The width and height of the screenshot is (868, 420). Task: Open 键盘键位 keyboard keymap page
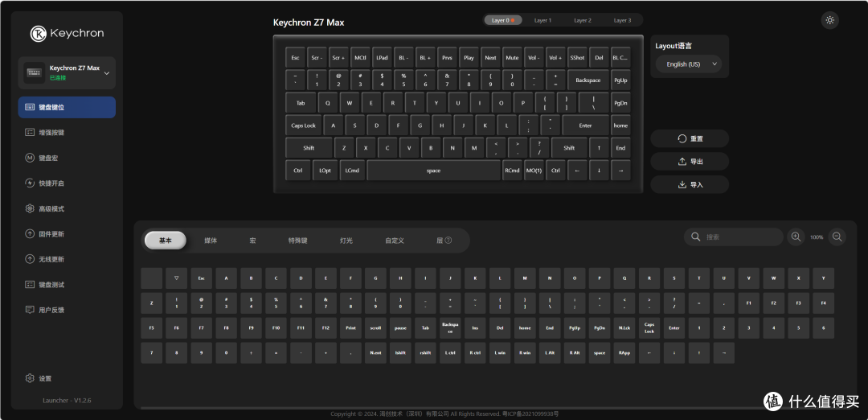pos(67,107)
